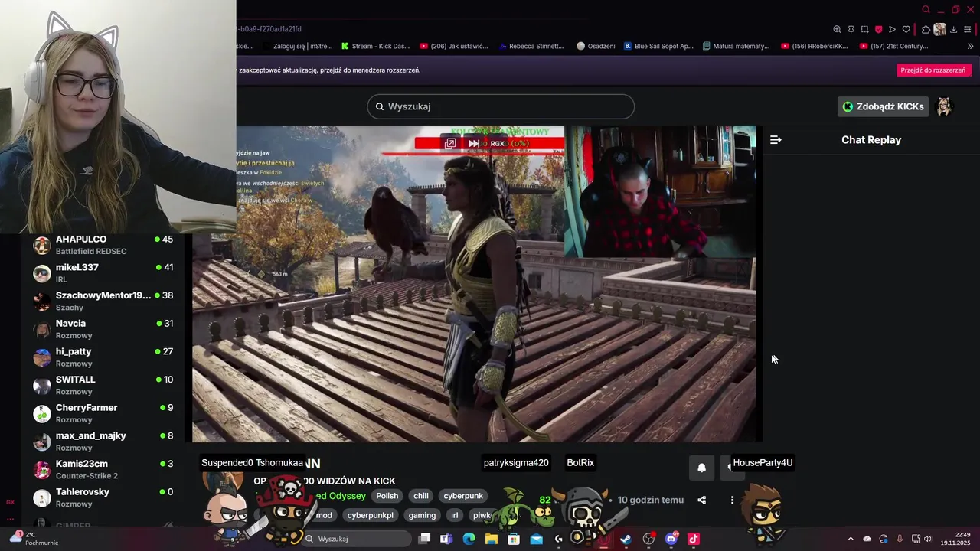Open Tahlerovsky channel in sidebar
This screenshot has width=980, height=551.
103,497
